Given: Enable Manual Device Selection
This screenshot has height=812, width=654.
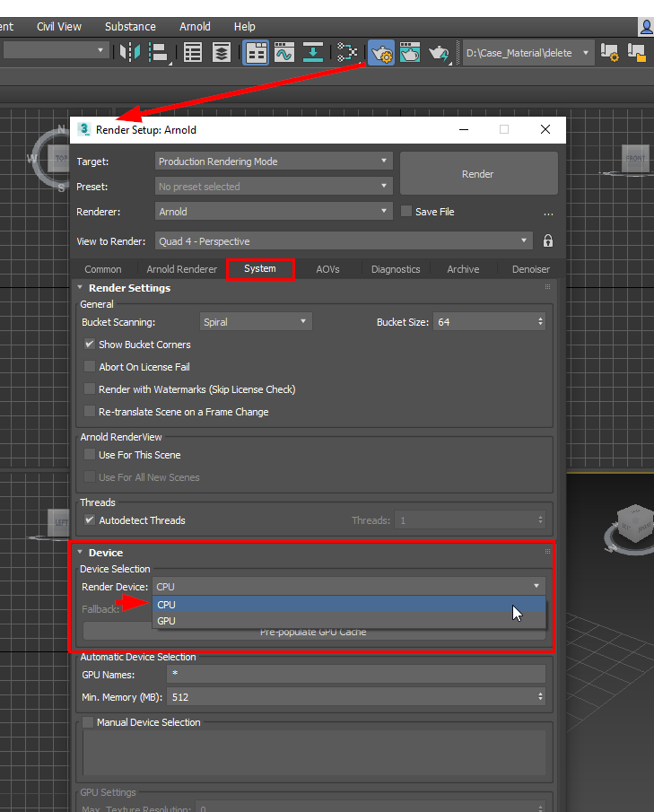Looking at the screenshot, I should (88, 722).
